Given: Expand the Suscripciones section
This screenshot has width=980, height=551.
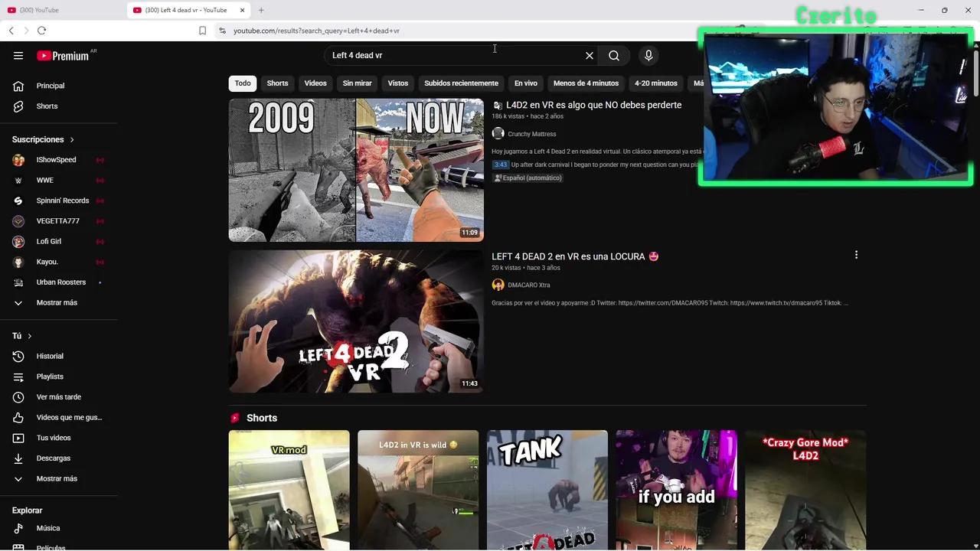Looking at the screenshot, I should [43, 139].
